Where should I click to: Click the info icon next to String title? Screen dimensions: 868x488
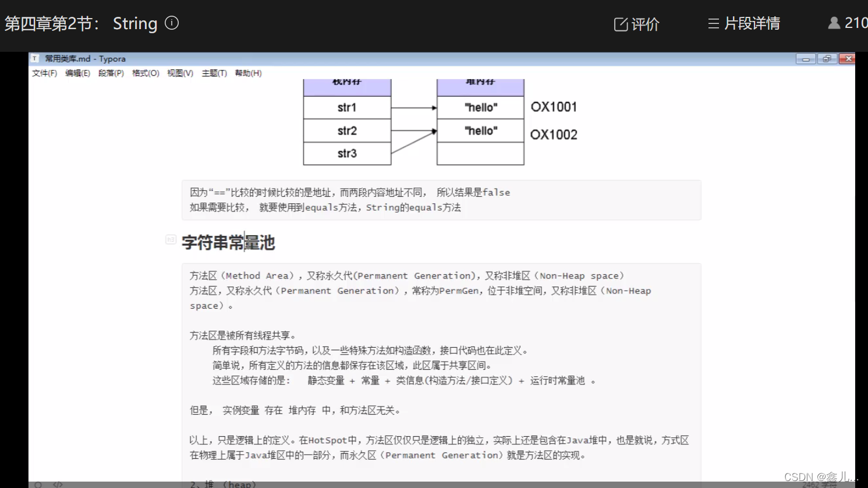pyautogui.click(x=172, y=23)
